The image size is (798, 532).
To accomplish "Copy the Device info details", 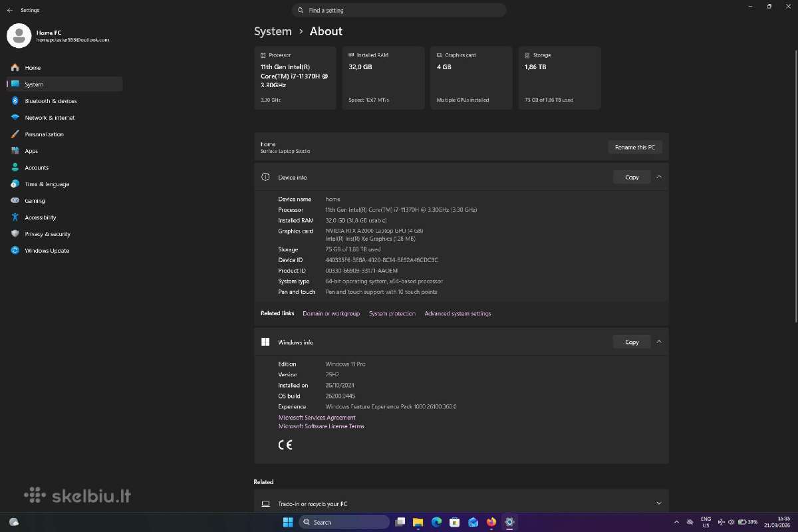I will point(632,177).
